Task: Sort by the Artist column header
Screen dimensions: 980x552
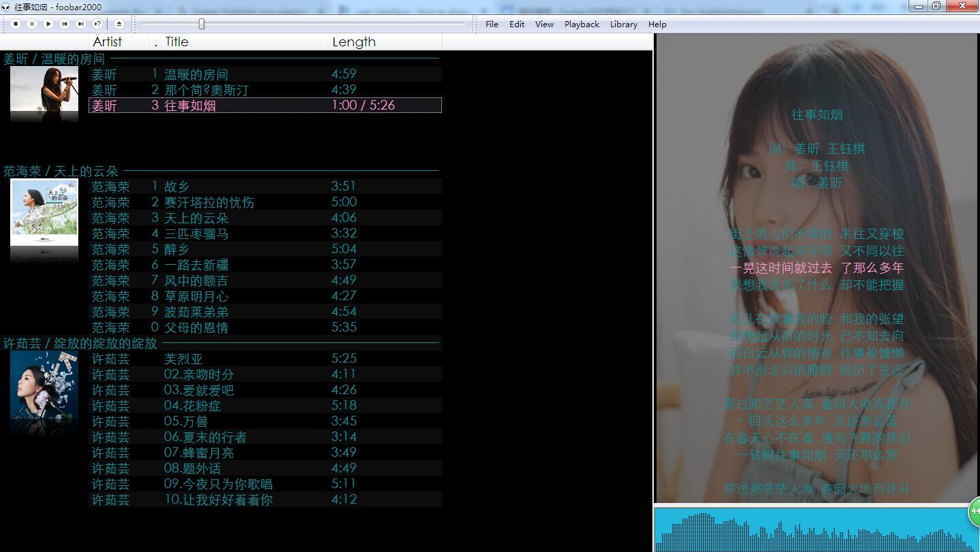Action: tap(118, 42)
